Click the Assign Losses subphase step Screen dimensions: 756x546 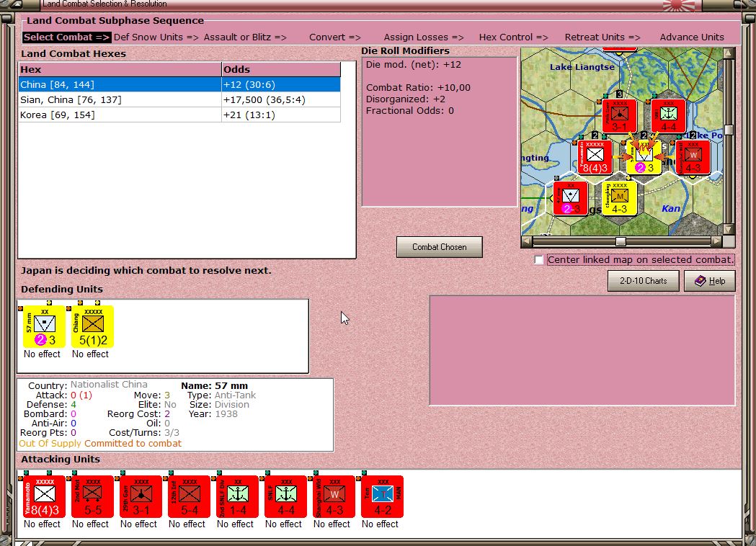click(424, 37)
